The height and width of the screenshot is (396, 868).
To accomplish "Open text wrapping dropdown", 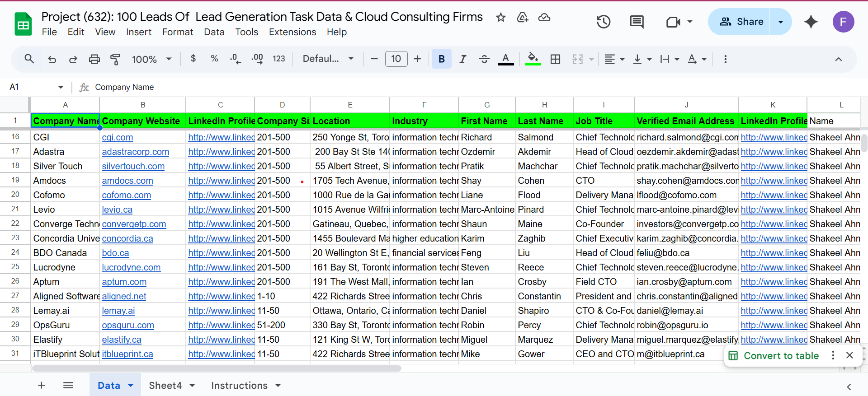I will coord(670,59).
